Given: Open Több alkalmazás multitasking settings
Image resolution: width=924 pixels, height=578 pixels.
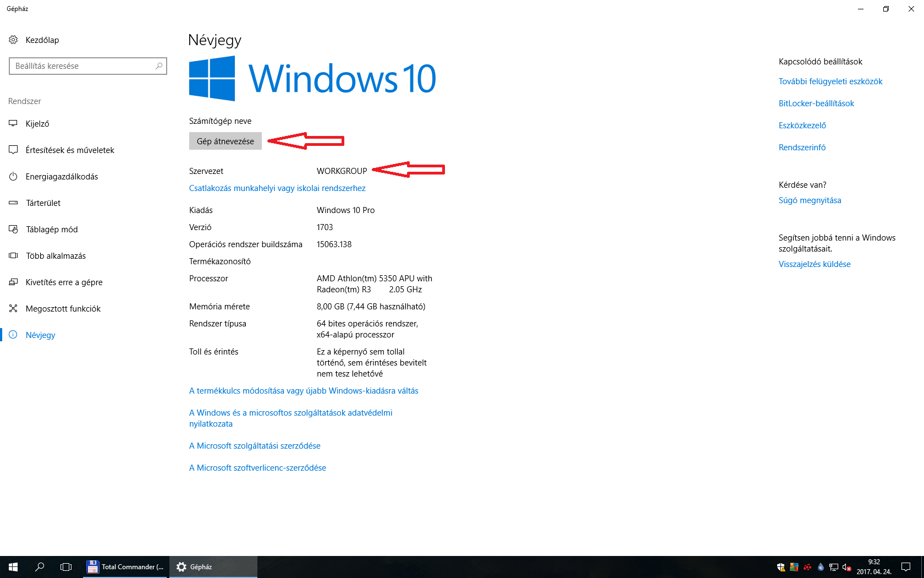Looking at the screenshot, I should pyautogui.click(x=56, y=256).
